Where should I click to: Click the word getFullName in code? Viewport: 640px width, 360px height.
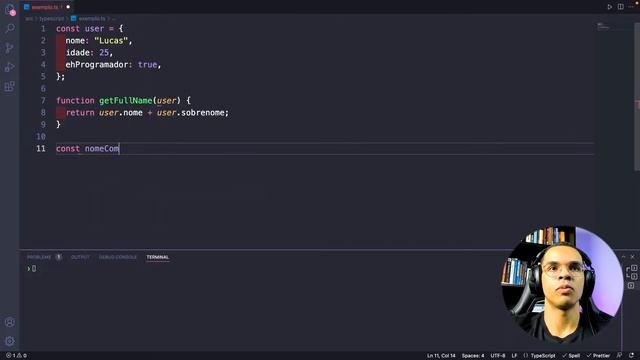pos(126,100)
